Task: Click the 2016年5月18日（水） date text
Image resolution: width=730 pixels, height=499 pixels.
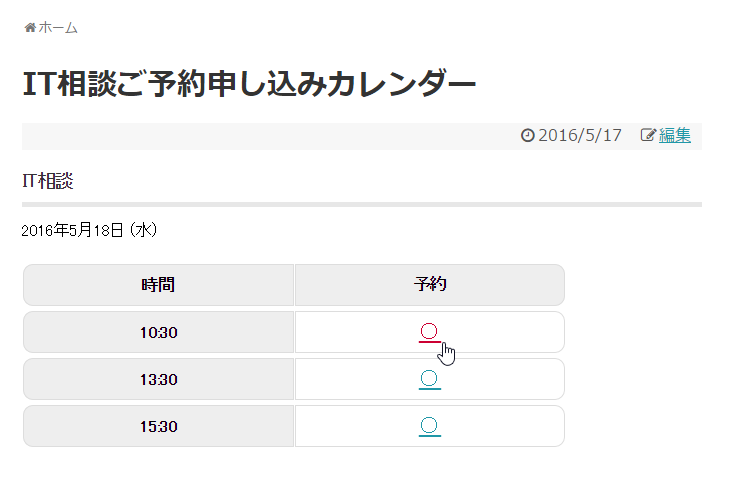Action: point(90,231)
